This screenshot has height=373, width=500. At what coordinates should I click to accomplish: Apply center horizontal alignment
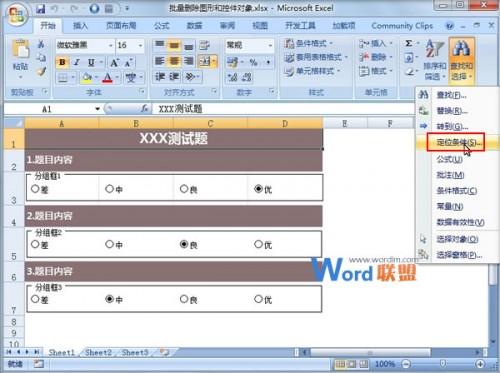click(x=173, y=61)
